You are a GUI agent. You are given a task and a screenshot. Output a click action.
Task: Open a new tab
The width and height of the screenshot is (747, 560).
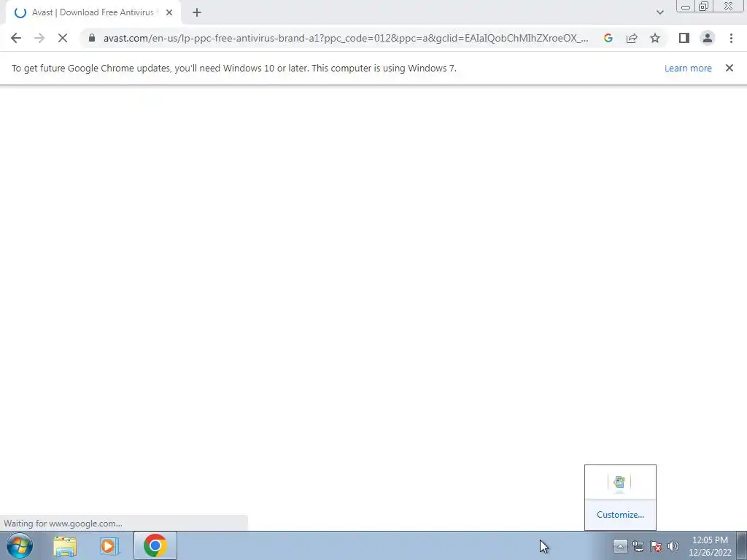[x=197, y=12]
